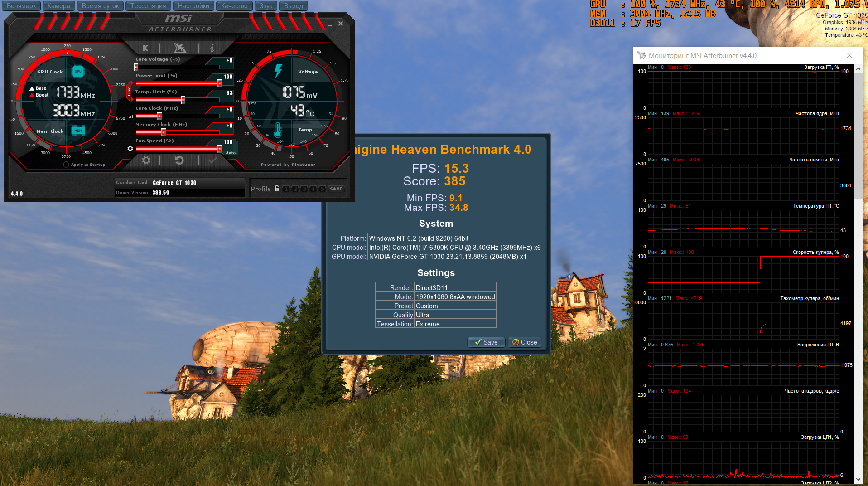Click the driver version 388.59 text

click(161, 193)
